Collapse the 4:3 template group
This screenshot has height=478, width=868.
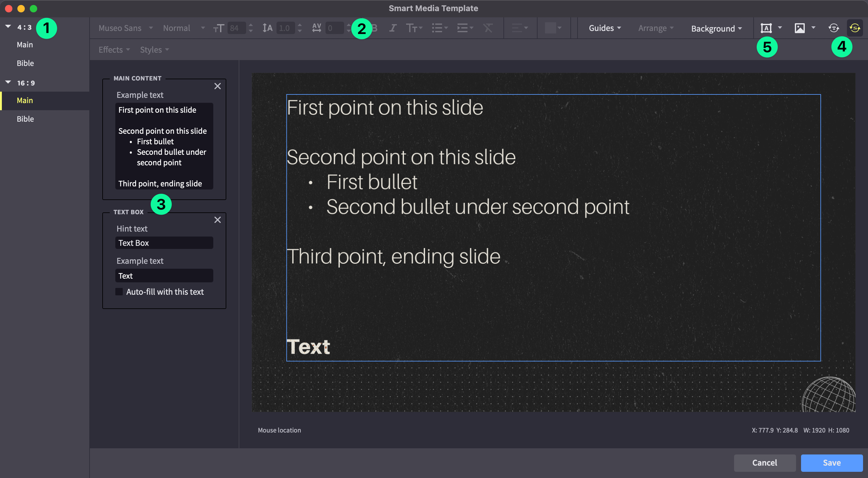[8, 27]
